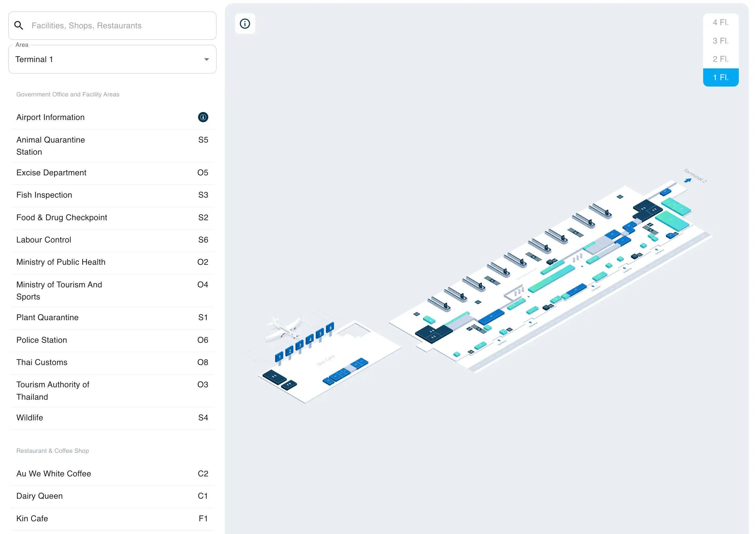The height and width of the screenshot is (534, 756).
Task: Click the Airport Information info icon
Action: [203, 117]
